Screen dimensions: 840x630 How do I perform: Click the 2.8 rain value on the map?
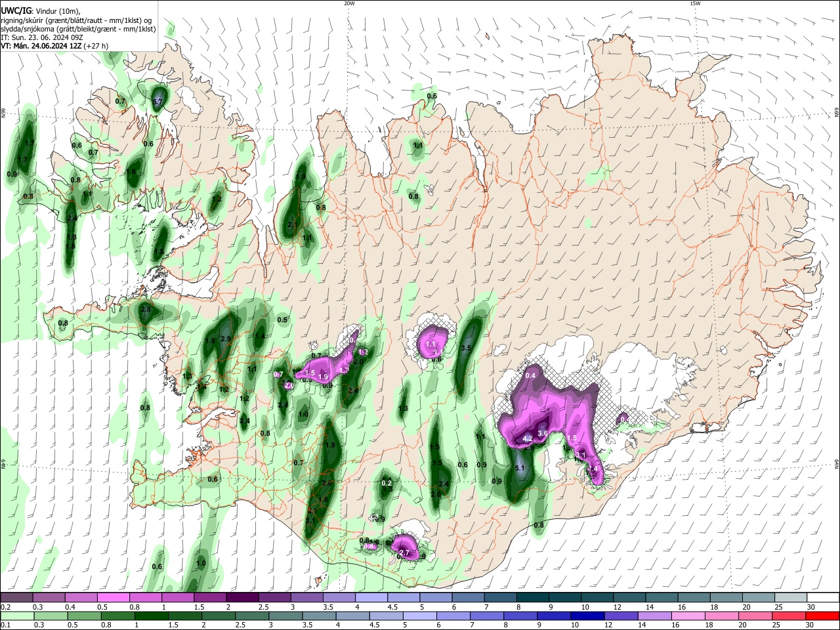pyautogui.click(x=146, y=309)
